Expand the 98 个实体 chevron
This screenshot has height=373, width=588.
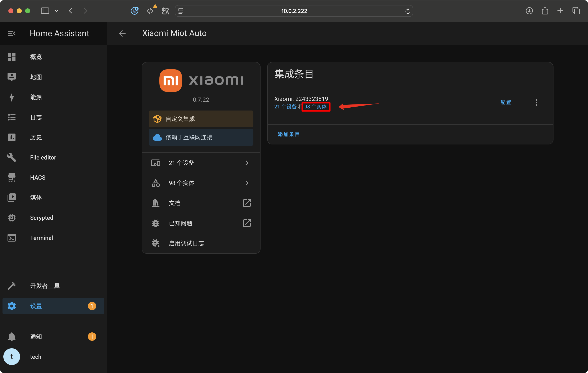247,183
